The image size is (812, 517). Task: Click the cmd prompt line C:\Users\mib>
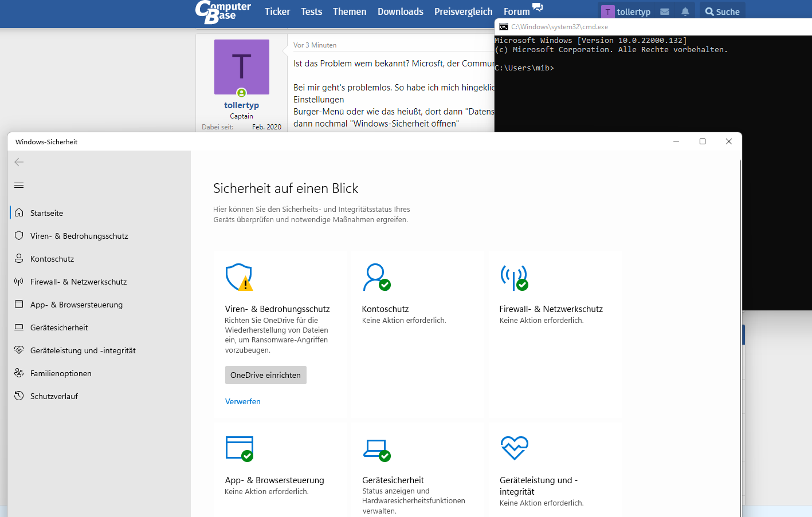click(x=524, y=68)
